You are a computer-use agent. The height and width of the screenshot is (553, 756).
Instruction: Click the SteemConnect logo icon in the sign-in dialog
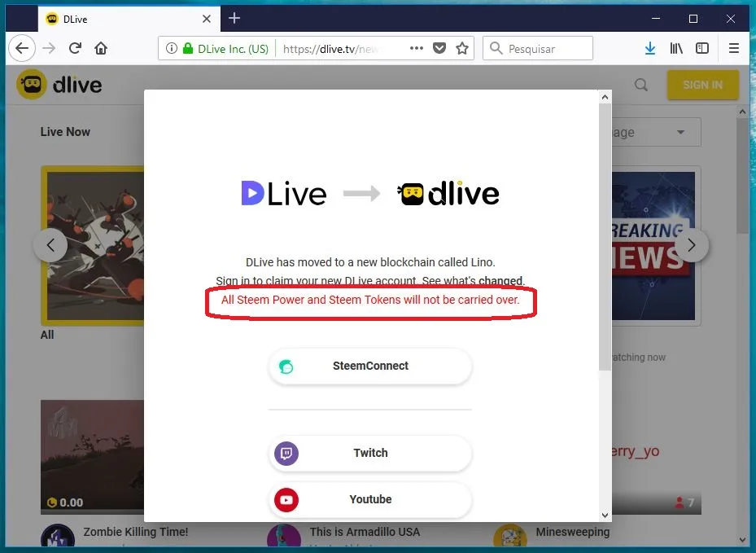(286, 366)
